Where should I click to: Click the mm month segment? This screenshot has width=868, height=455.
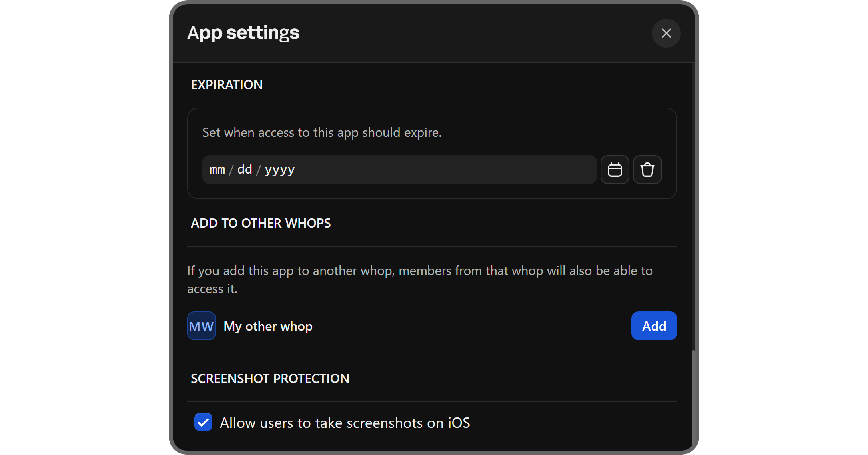(217, 169)
